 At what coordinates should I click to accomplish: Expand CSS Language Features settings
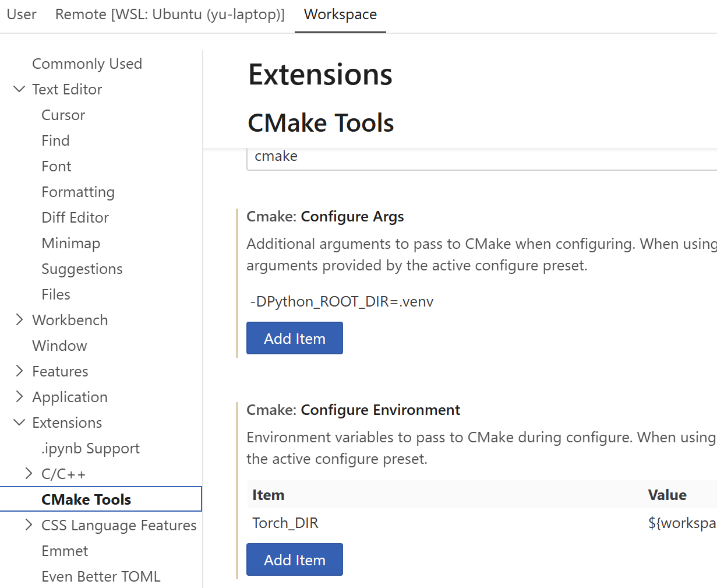pyautogui.click(x=29, y=525)
